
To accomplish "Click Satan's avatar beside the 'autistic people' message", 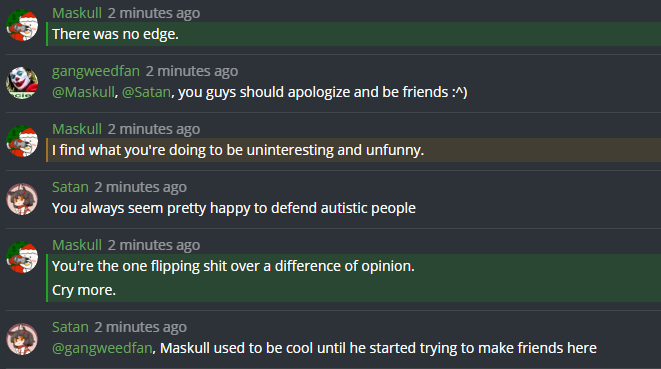I will pos(22,199).
